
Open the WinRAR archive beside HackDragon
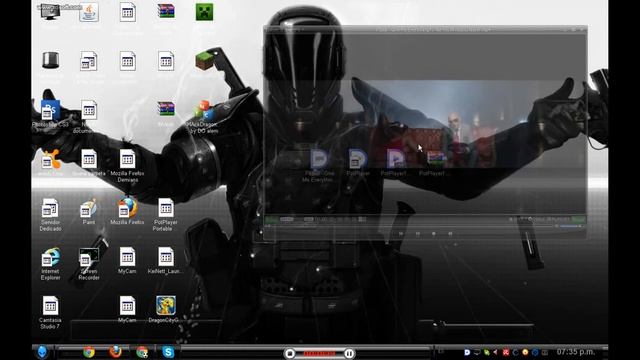click(166, 109)
